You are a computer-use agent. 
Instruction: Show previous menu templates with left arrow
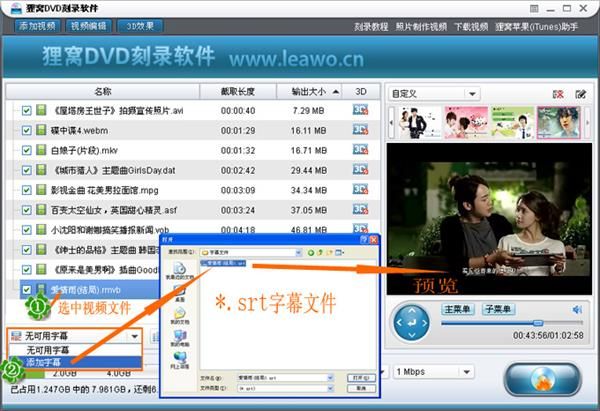click(391, 122)
